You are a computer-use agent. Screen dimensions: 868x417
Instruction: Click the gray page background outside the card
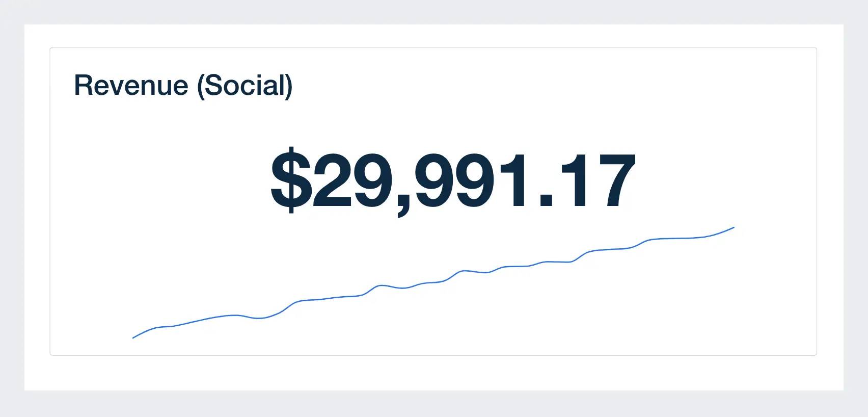[x=433, y=404]
